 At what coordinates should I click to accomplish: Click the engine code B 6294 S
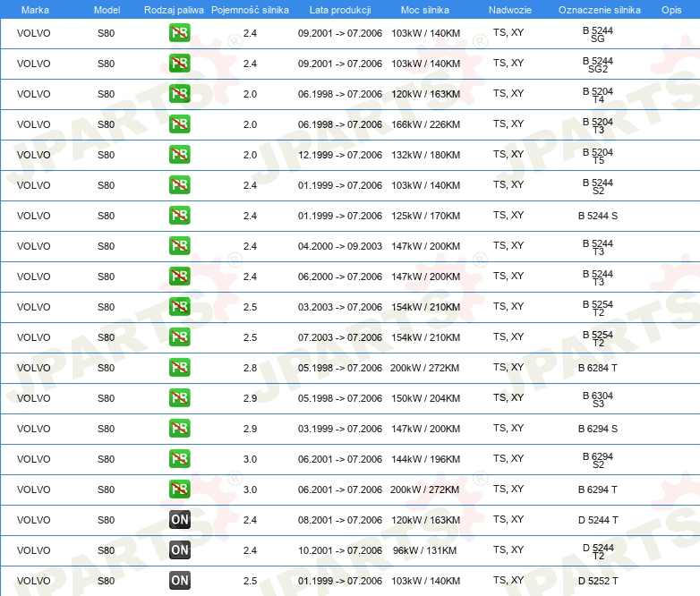(x=598, y=429)
